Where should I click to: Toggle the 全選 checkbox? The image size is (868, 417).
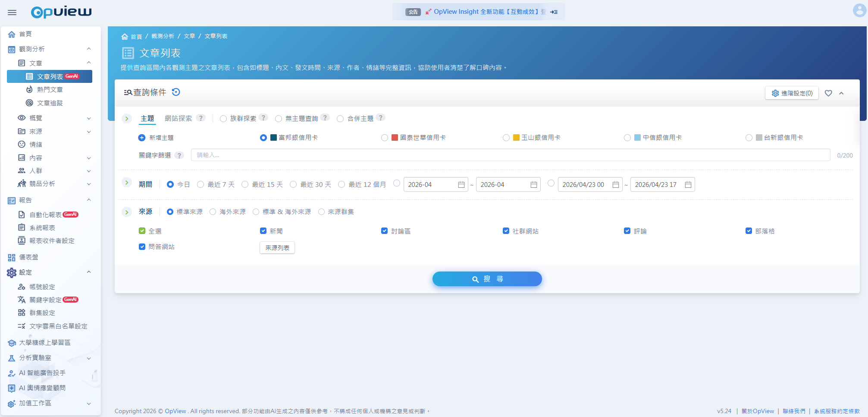[x=142, y=231]
